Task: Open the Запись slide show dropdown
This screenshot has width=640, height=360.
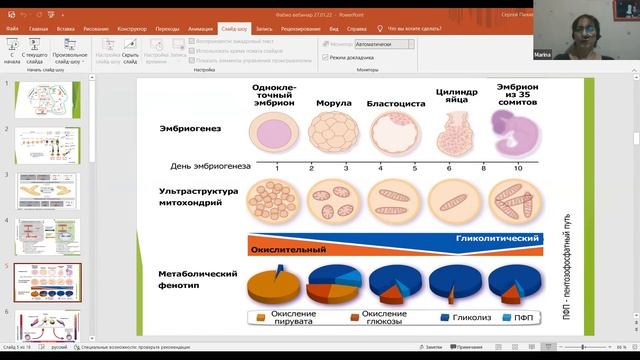Action: pos(178,51)
